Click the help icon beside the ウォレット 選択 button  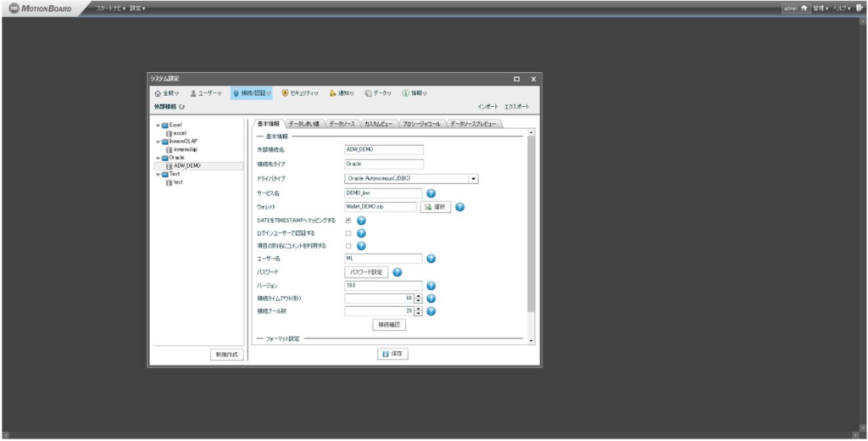click(x=459, y=206)
